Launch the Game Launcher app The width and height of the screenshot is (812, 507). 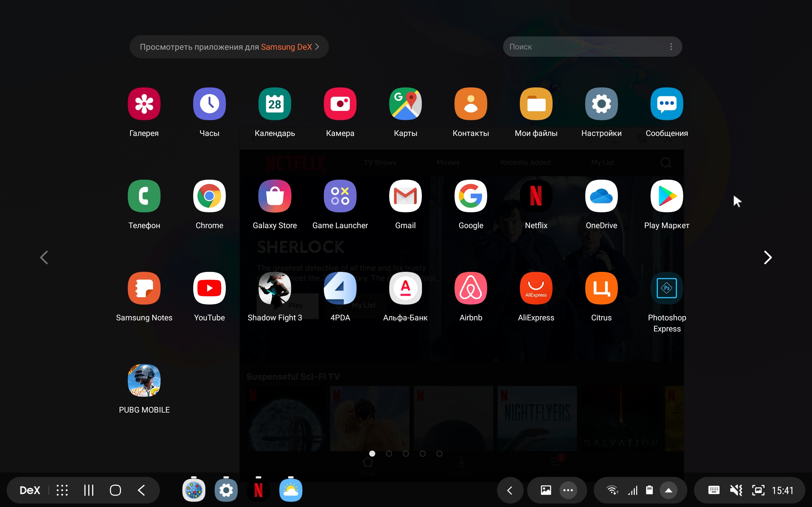click(340, 196)
